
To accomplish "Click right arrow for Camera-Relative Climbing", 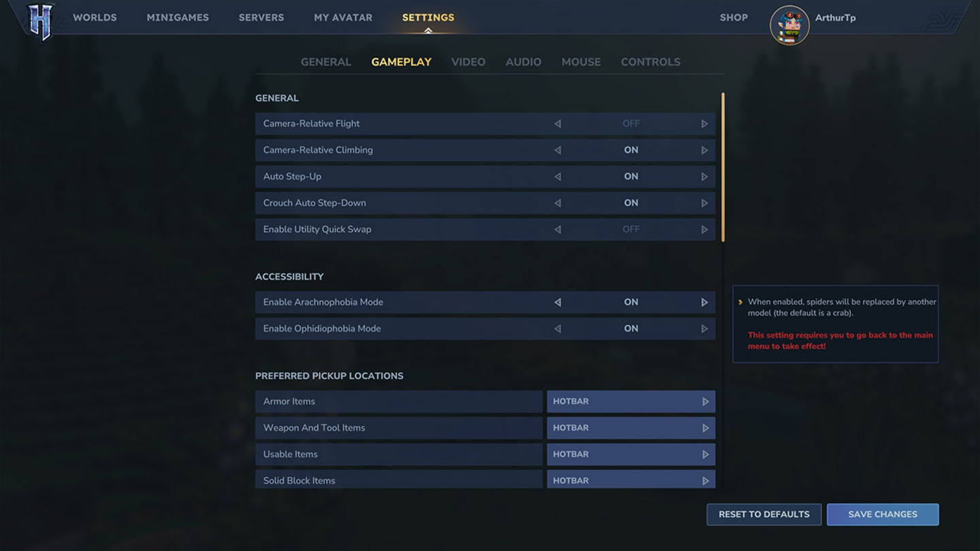I will pyautogui.click(x=704, y=150).
